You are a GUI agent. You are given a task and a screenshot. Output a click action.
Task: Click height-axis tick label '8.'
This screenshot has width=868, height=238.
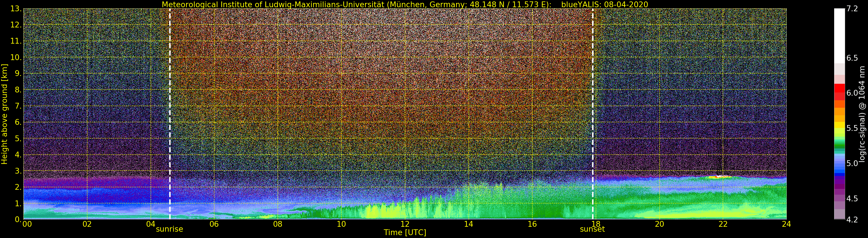18,90
